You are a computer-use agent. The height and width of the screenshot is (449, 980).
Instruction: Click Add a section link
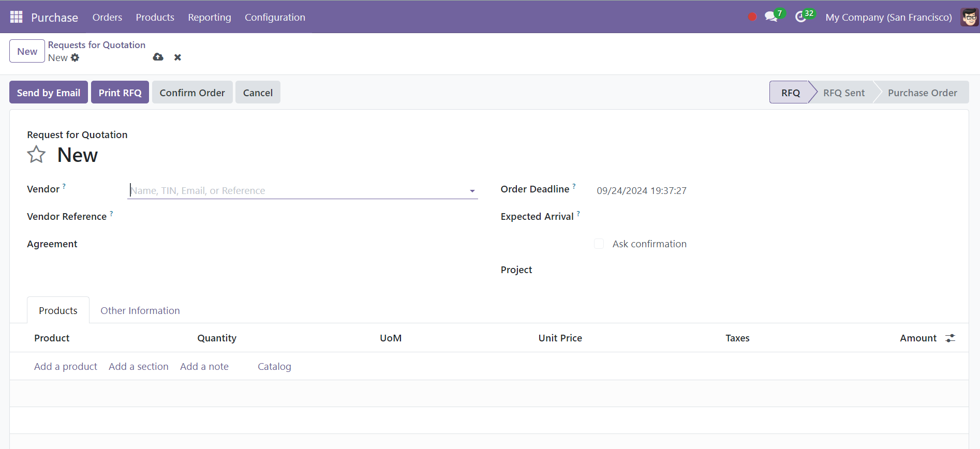click(139, 366)
